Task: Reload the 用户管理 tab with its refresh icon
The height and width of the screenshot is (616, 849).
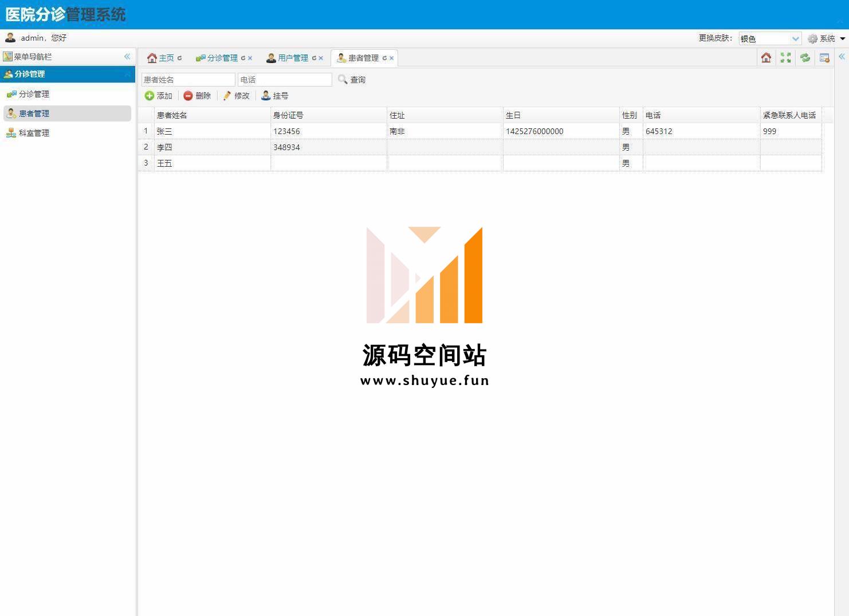Action: click(314, 58)
